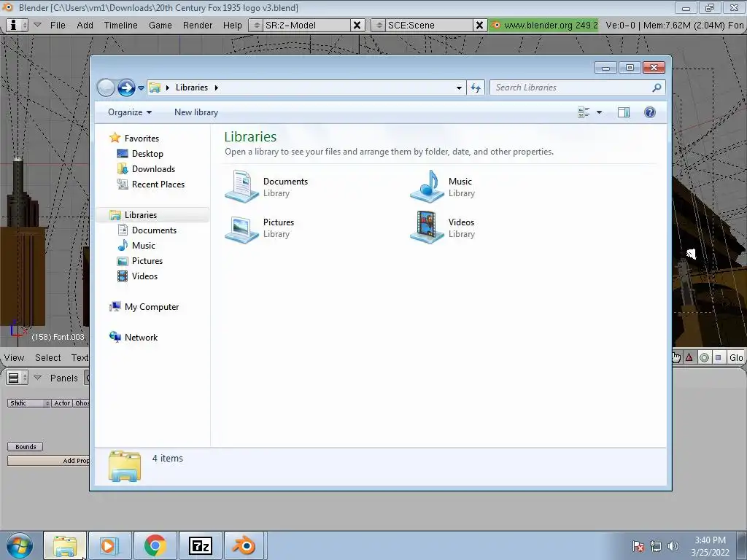Select Network in navigation pane
Viewport: 747px width, 560px height.
pyautogui.click(x=141, y=338)
